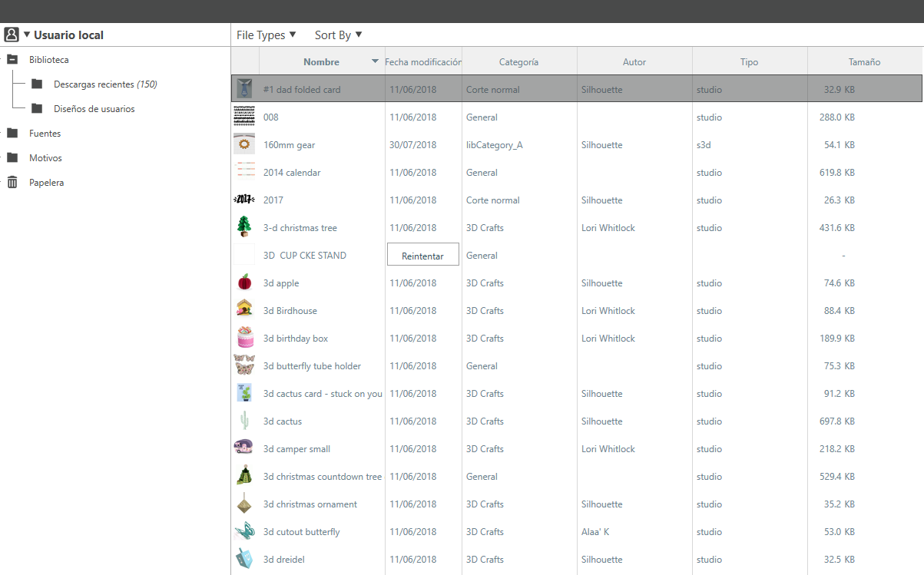This screenshot has height=575, width=924.
Task: Select the #1 dad folded card thumbnail
Action: (244, 89)
